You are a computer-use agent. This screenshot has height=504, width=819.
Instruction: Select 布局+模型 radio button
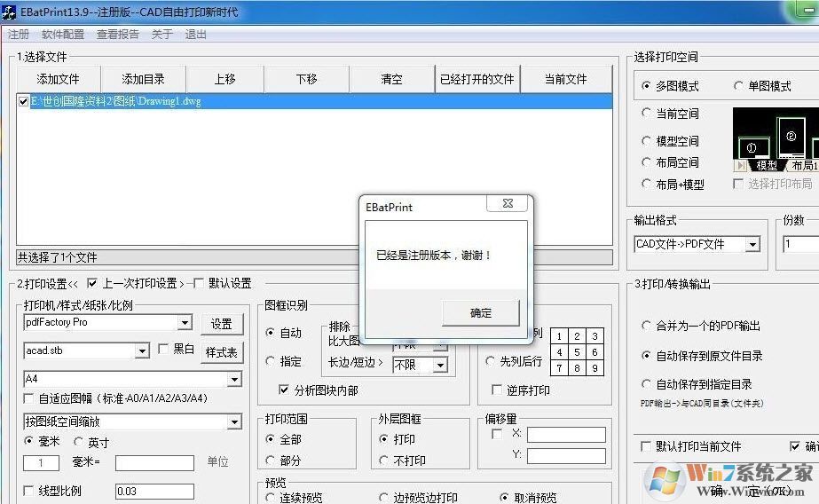[646, 185]
